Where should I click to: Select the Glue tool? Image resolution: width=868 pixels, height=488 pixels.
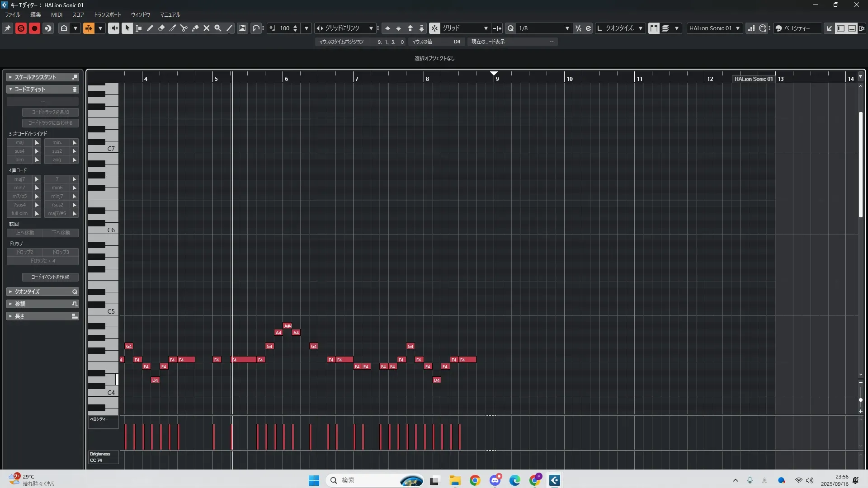[195, 28]
